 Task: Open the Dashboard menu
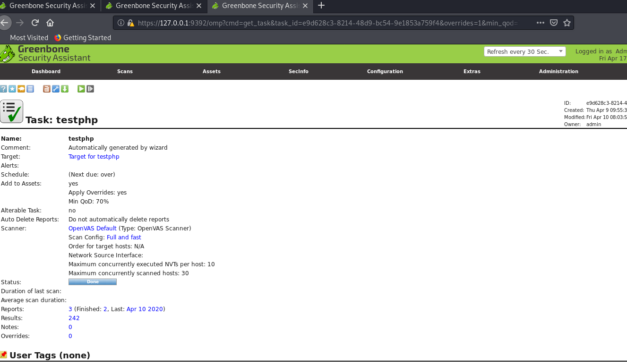click(x=46, y=71)
